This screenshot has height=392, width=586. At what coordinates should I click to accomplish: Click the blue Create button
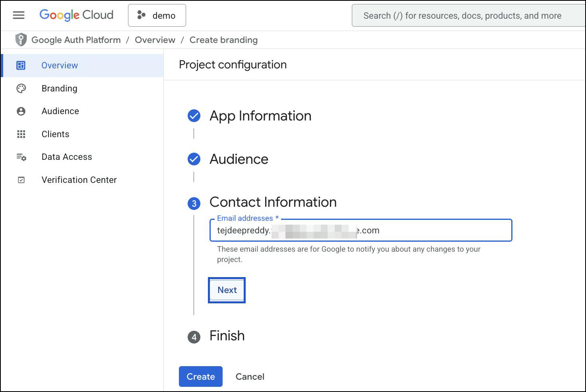[200, 376]
